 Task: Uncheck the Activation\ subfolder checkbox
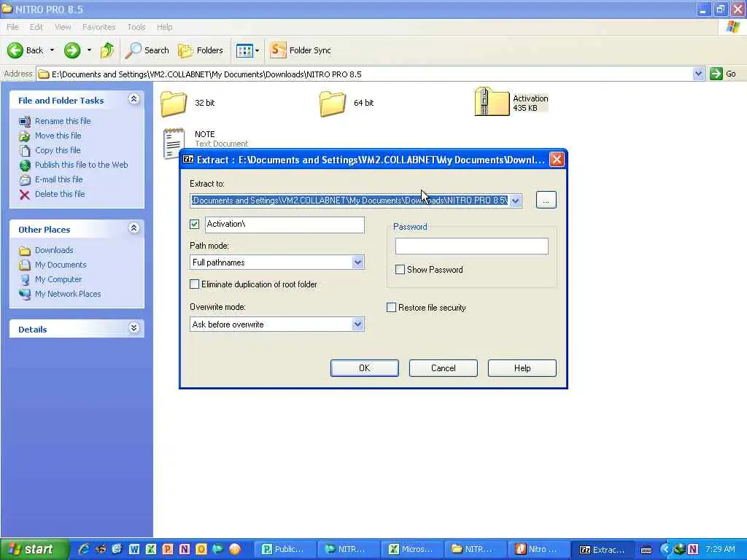click(x=194, y=225)
